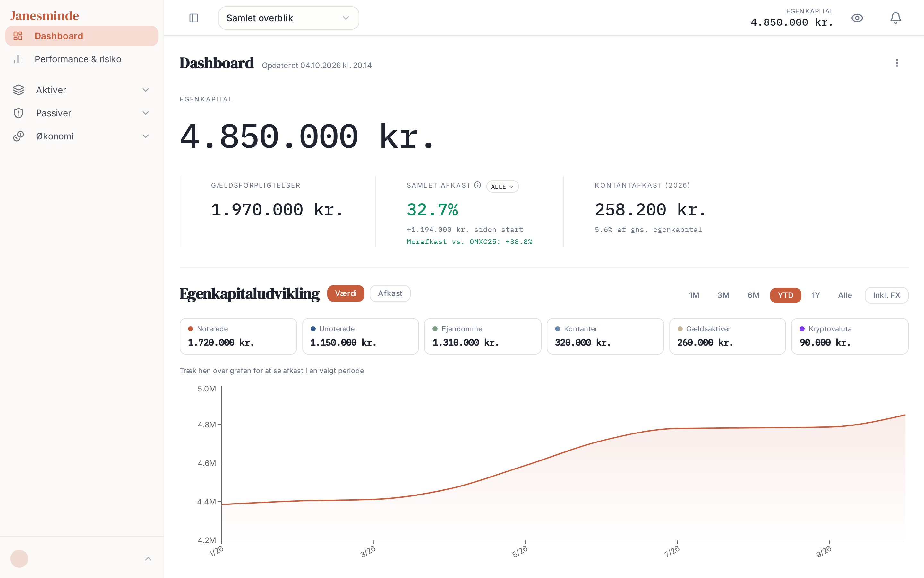Click the user avatar circle
The height and width of the screenshot is (578, 924).
coord(19,558)
